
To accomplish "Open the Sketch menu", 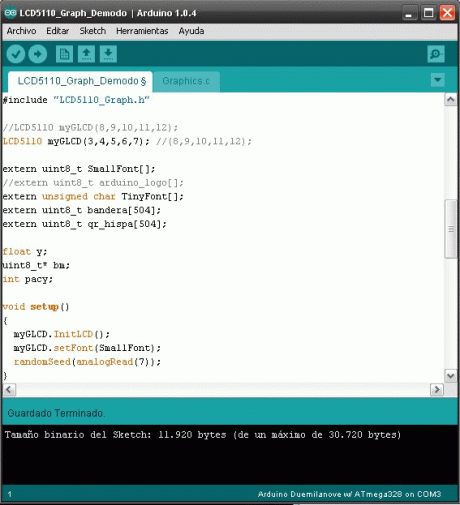I will tap(93, 31).
